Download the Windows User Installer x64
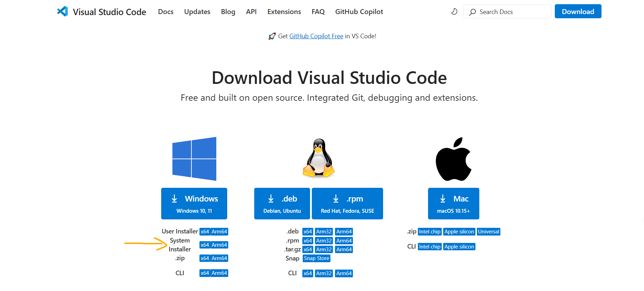 tap(205, 232)
